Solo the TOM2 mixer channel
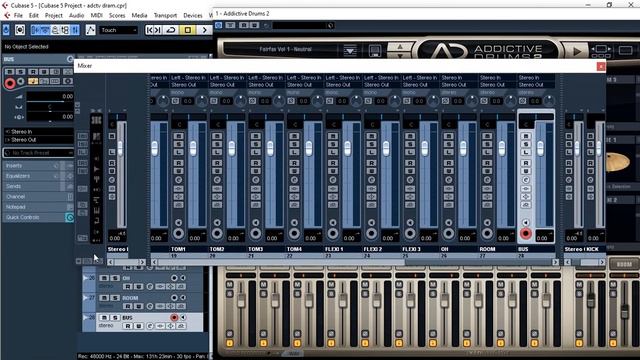 coord(217,144)
